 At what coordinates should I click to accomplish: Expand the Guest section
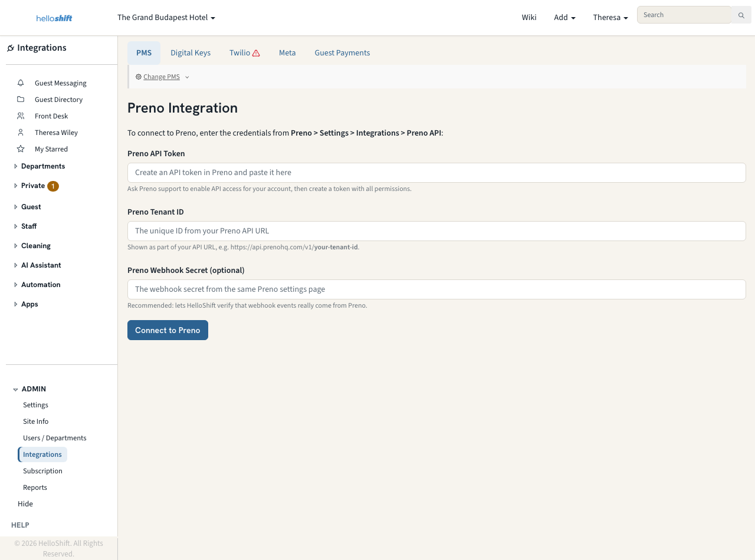coord(16,207)
